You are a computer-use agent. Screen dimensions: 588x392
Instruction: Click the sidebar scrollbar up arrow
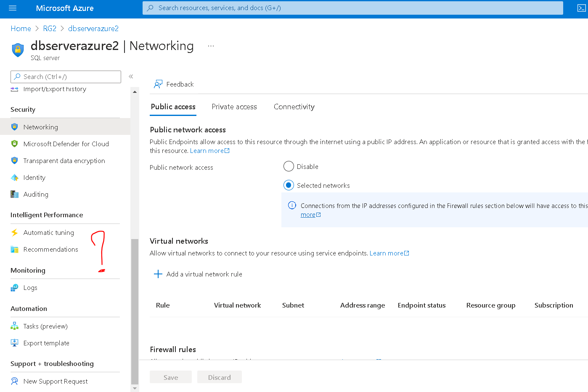click(135, 92)
